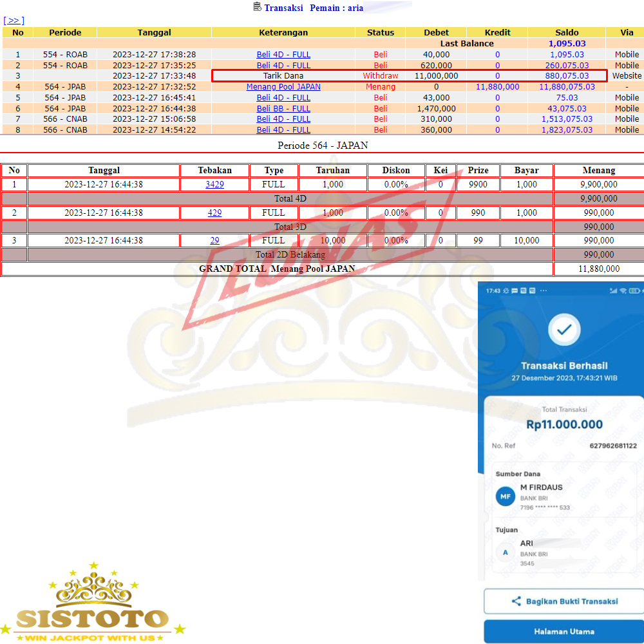Open Beli 4D - FULL at 14:54:22

283,130
